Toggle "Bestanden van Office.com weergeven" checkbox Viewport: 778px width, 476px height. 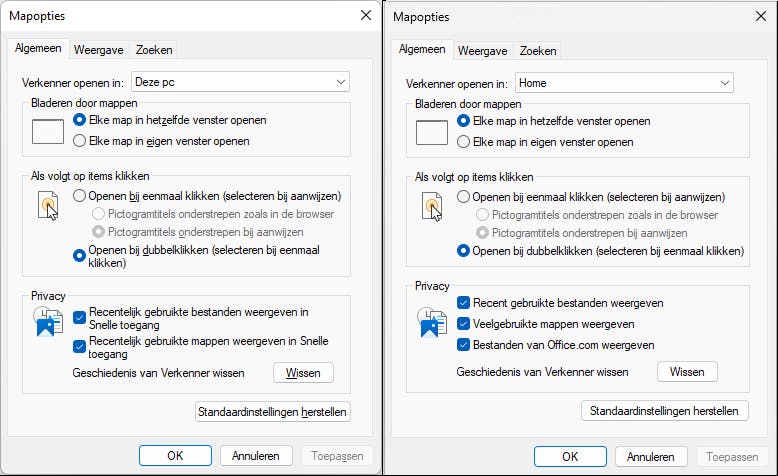463,345
